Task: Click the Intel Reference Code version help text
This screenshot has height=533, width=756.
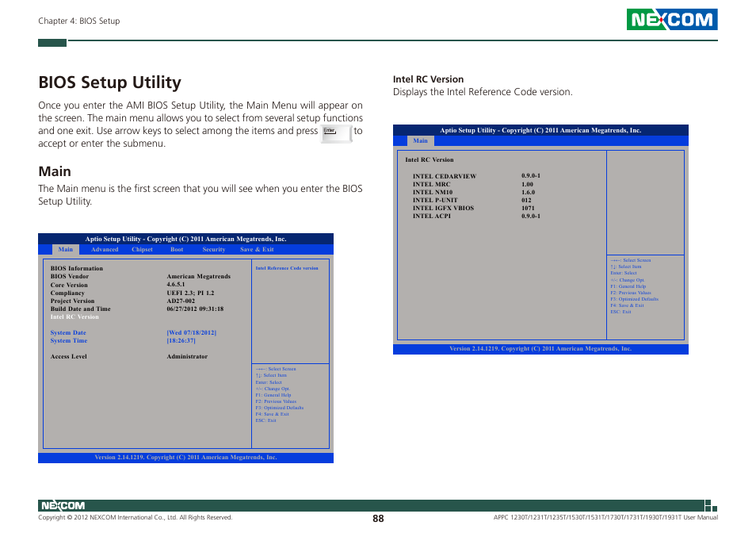Action: (x=287, y=268)
